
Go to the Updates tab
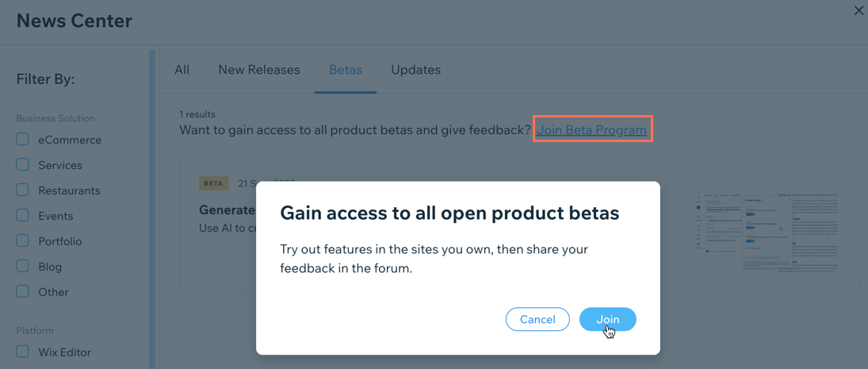point(415,70)
